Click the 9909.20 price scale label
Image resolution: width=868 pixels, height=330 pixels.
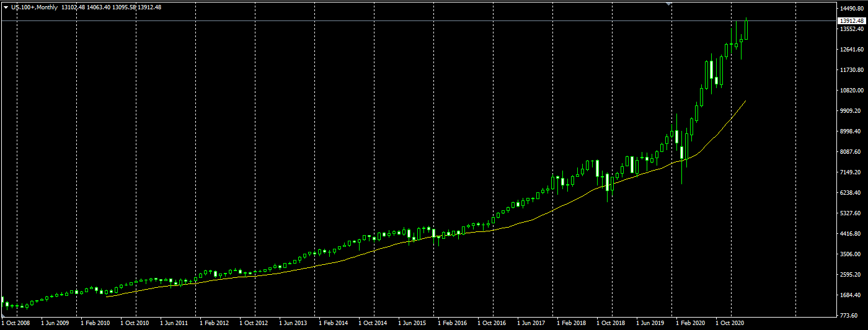(x=851, y=111)
